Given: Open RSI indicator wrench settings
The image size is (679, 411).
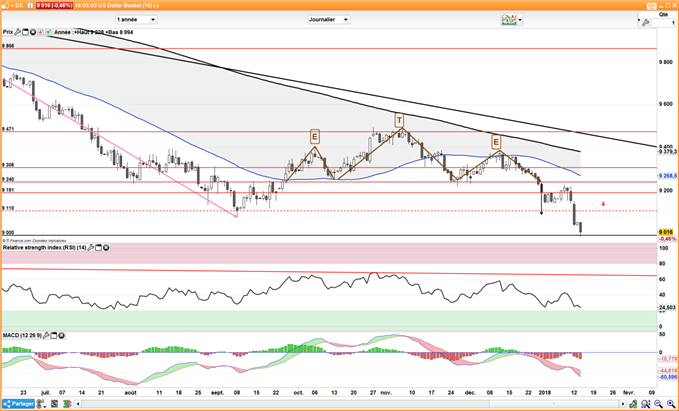Looking at the screenshot, I should tap(91, 248).
